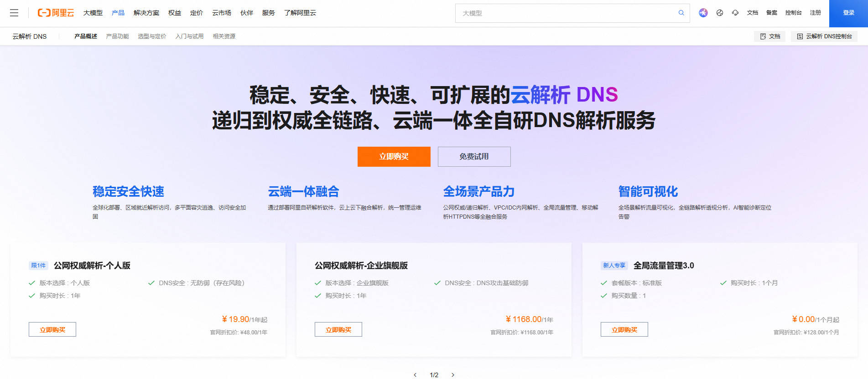Click 套餐版本 : 标准版 text
Image resolution: width=868 pixels, height=379 pixels.
637,283
